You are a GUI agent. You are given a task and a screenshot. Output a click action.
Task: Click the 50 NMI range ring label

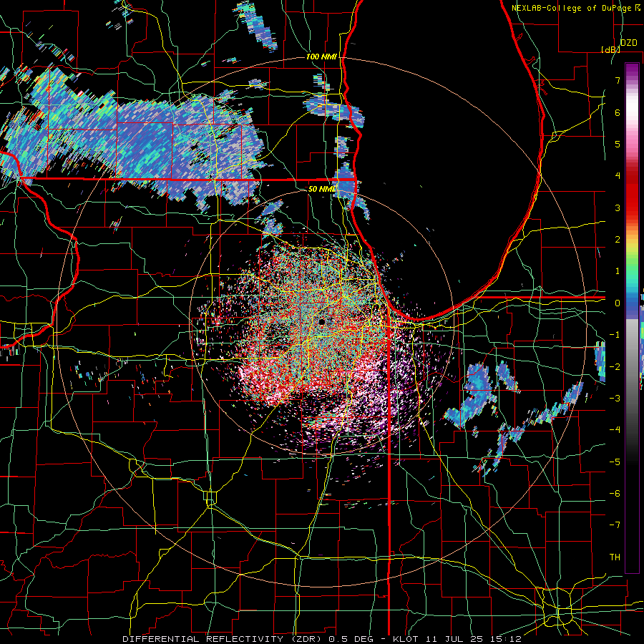(x=321, y=189)
